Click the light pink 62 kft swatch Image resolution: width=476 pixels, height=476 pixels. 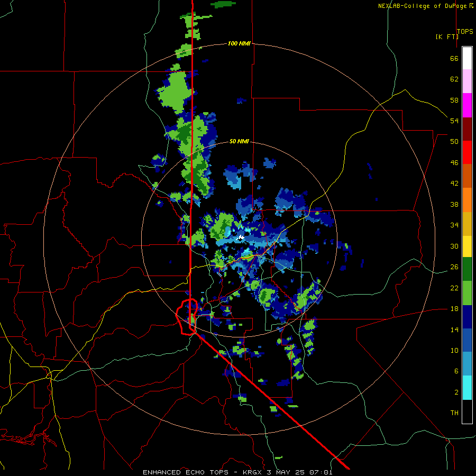click(467, 81)
